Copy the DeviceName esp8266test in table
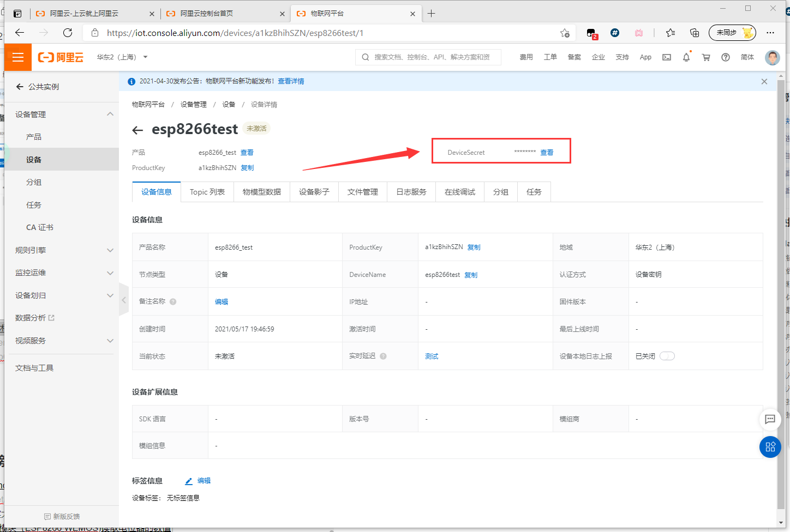This screenshot has width=790, height=532. (x=471, y=275)
